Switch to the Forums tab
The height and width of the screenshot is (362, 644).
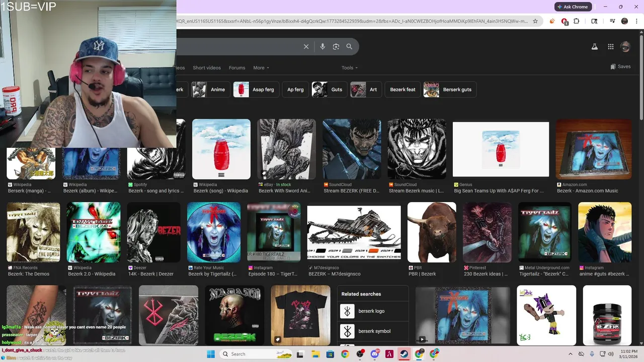[x=237, y=68]
